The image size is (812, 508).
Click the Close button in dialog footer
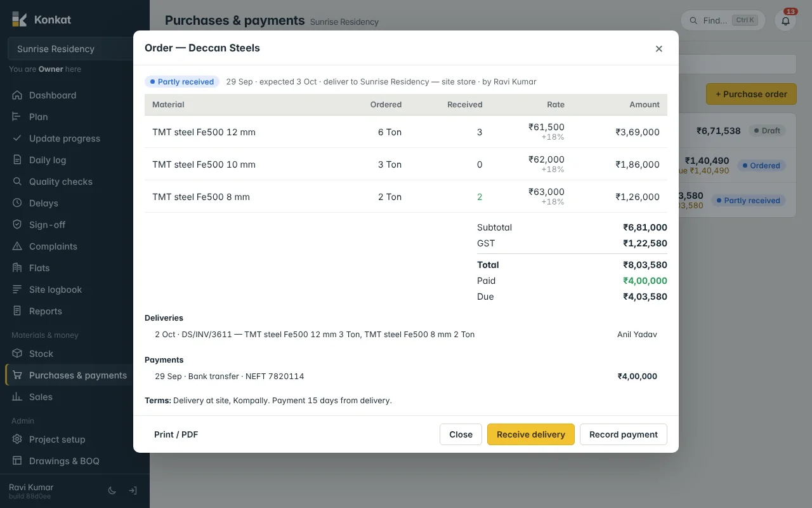click(461, 434)
